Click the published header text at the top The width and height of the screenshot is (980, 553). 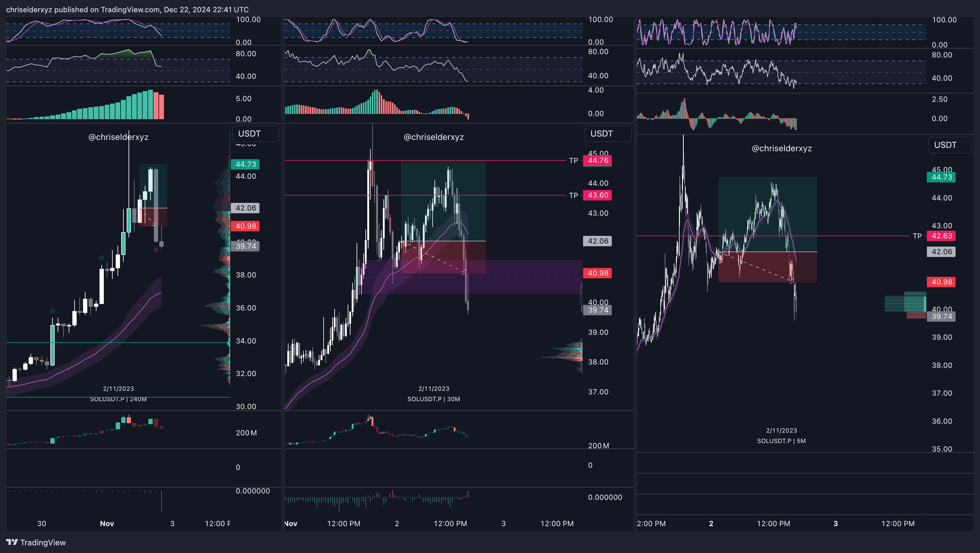[x=127, y=9]
